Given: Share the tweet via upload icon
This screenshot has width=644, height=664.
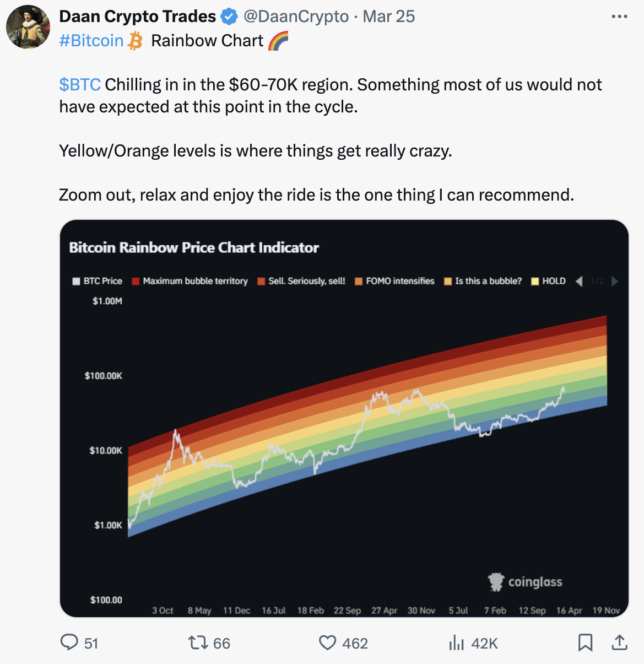Looking at the screenshot, I should click(620, 642).
